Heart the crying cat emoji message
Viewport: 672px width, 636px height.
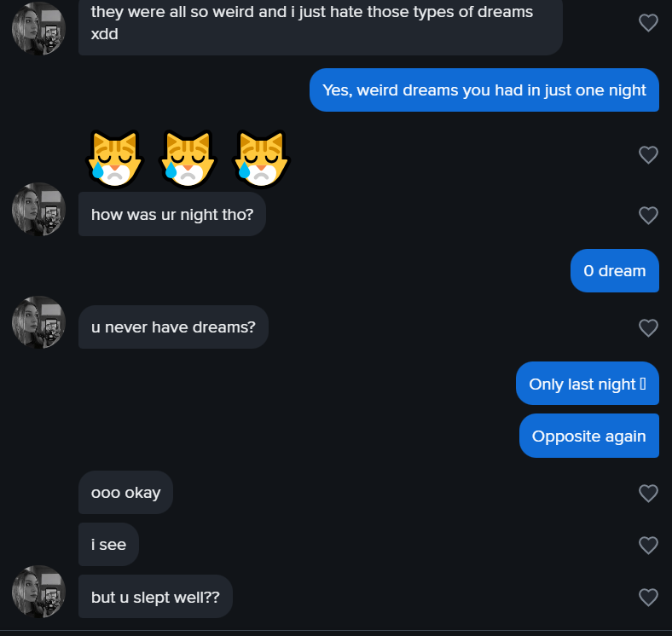[648, 154]
